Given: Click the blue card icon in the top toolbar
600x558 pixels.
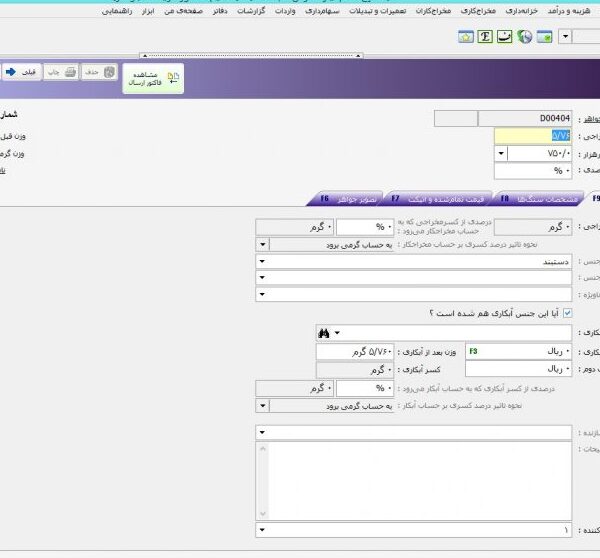Looking at the screenshot, I should click(544, 37).
